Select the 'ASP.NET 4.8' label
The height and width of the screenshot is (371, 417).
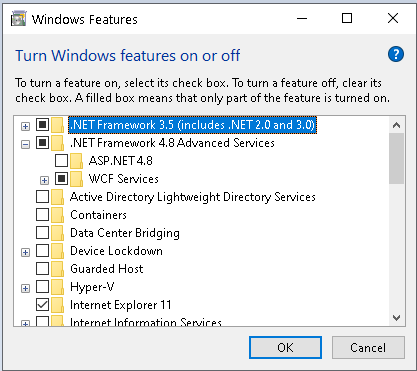pos(121,161)
